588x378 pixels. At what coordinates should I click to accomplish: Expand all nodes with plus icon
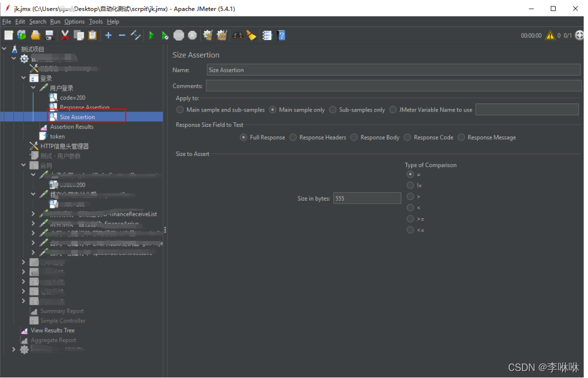pyautogui.click(x=108, y=35)
